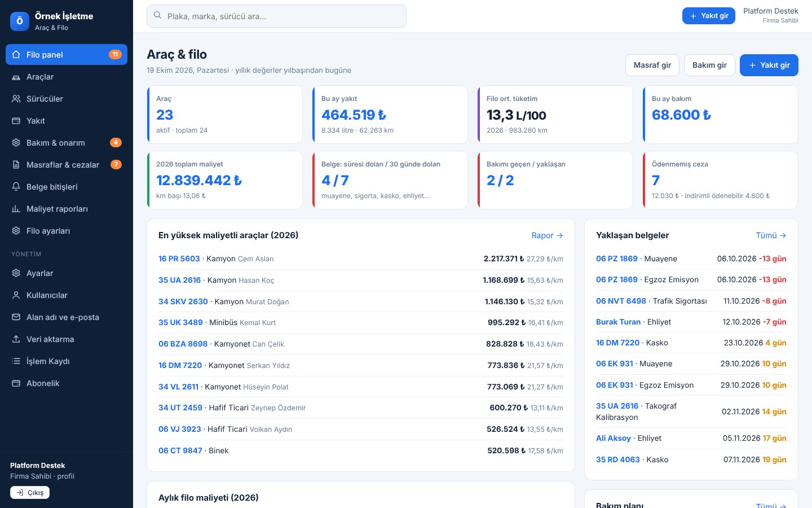Open the Rapor link for costliest vehicles
This screenshot has width=812, height=508.
pyautogui.click(x=547, y=235)
